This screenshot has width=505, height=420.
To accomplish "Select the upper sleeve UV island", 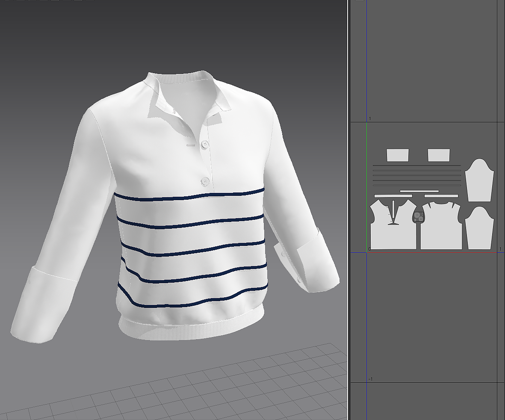I will click(x=479, y=180).
